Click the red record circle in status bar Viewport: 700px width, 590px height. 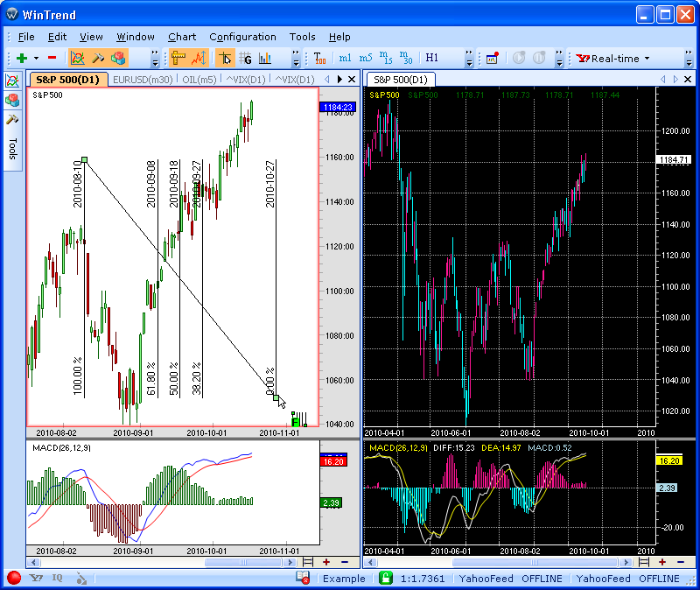point(14,578)
